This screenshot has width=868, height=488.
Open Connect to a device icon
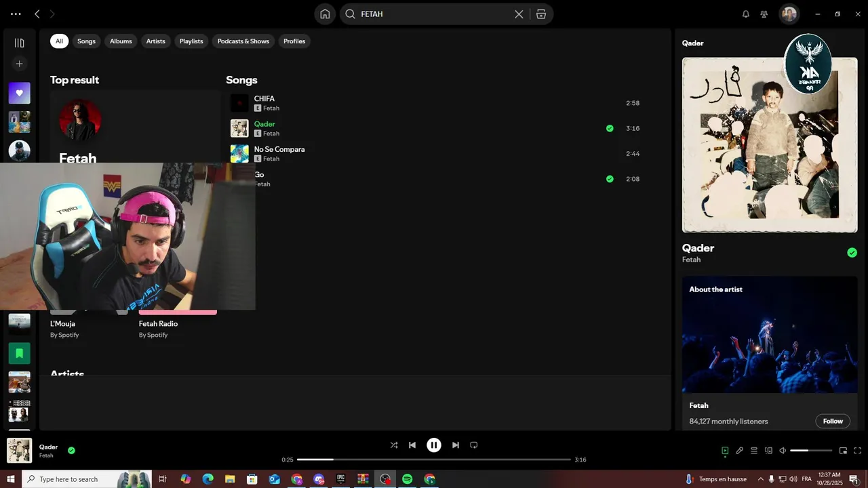tap(768, 451)
